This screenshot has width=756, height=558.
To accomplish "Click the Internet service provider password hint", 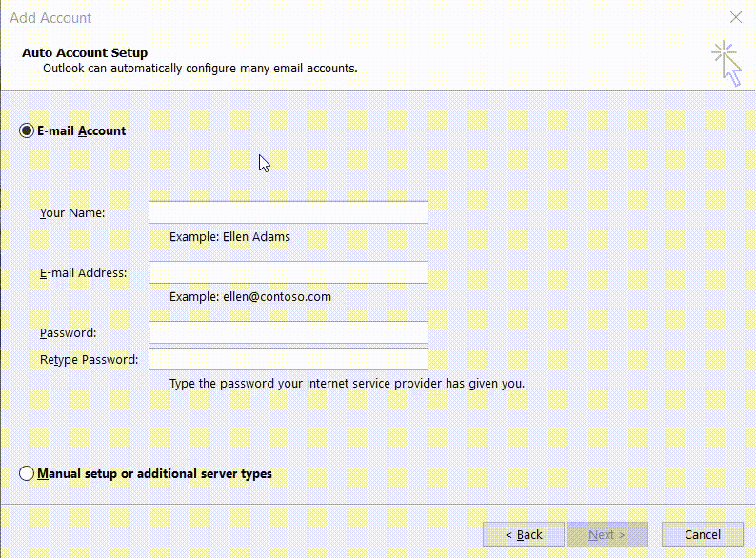I will [347, 384].
